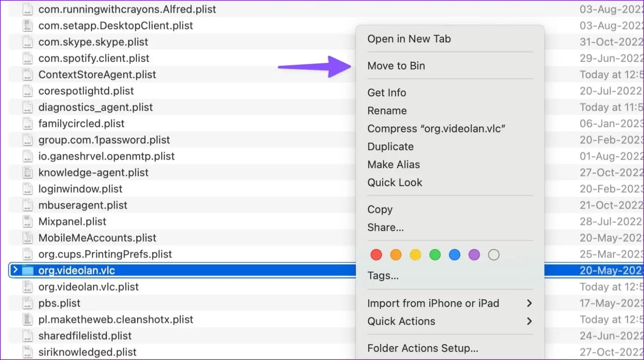Click the org.cups.PrintingPrefs.plist file icon
The image size is (644, 360).
(28, 254)
